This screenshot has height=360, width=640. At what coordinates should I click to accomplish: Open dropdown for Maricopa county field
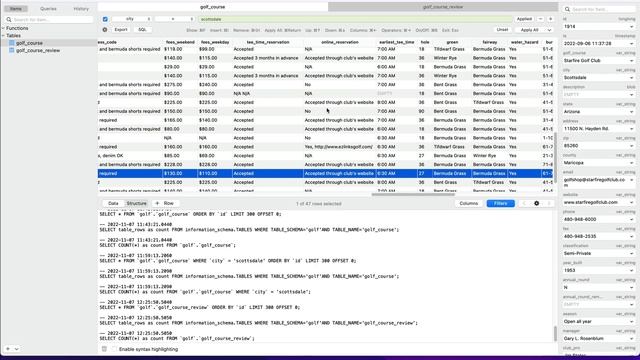point(631,163)
